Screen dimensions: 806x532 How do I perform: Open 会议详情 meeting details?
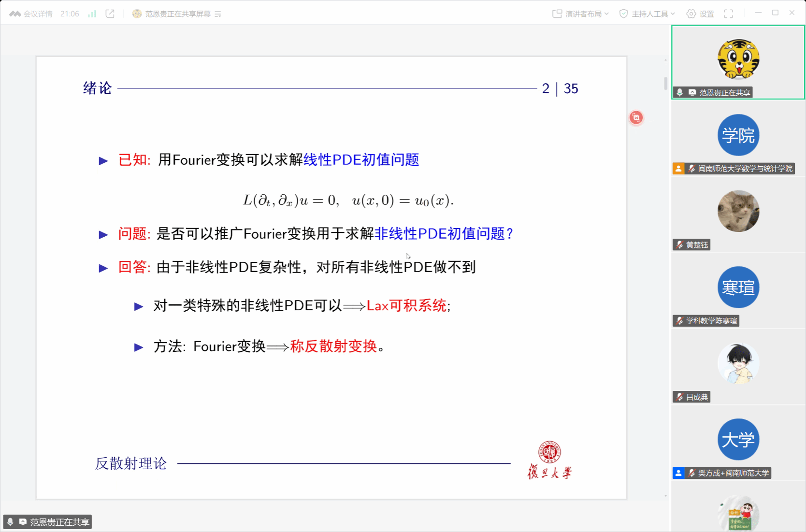31,14
